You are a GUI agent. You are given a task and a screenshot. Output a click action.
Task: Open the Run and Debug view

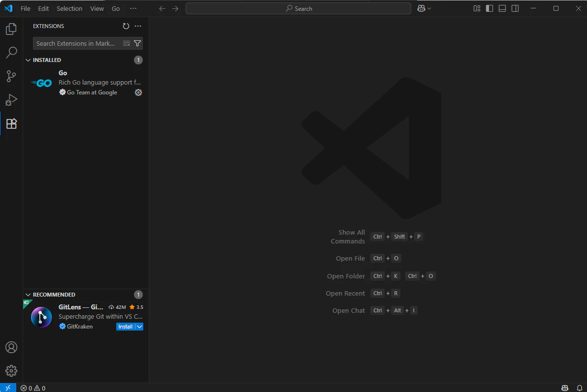pyautogui.click(x=11, y=100)
